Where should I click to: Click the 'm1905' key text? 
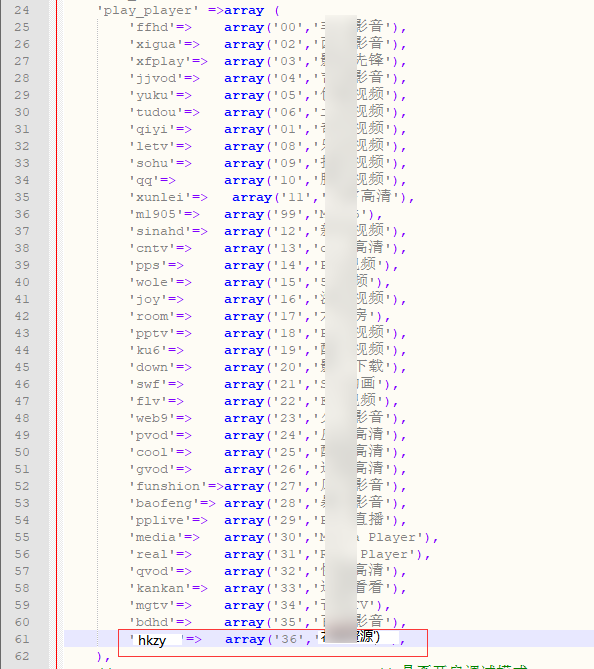point(156,215)
